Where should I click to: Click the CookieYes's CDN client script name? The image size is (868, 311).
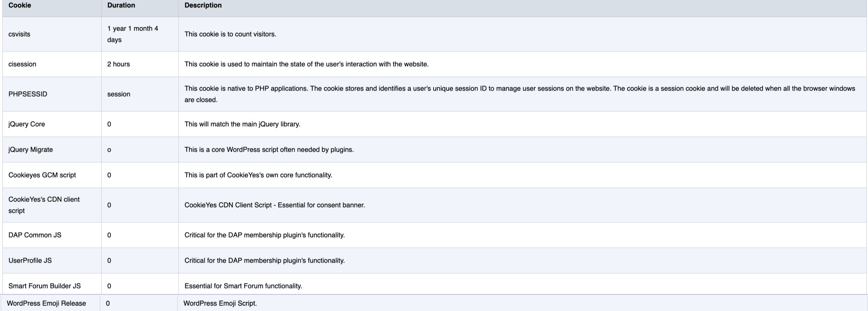tap(44, 205)
